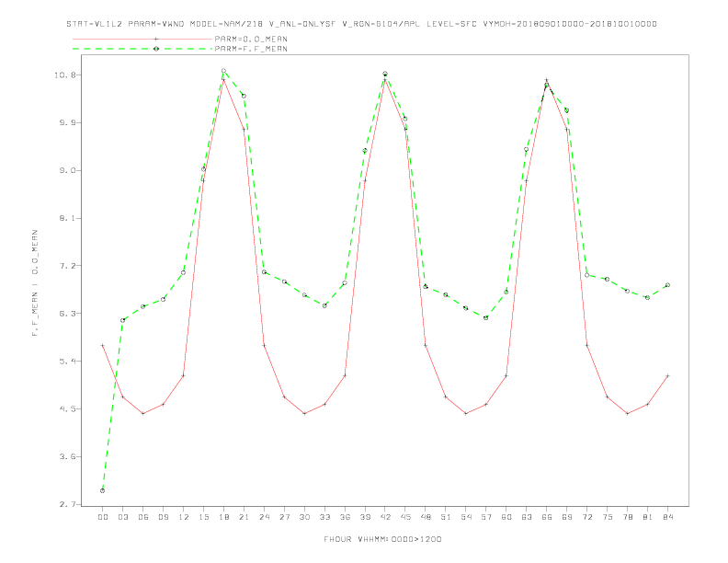Click green circle data point at hour 57

tap(486, 317)
